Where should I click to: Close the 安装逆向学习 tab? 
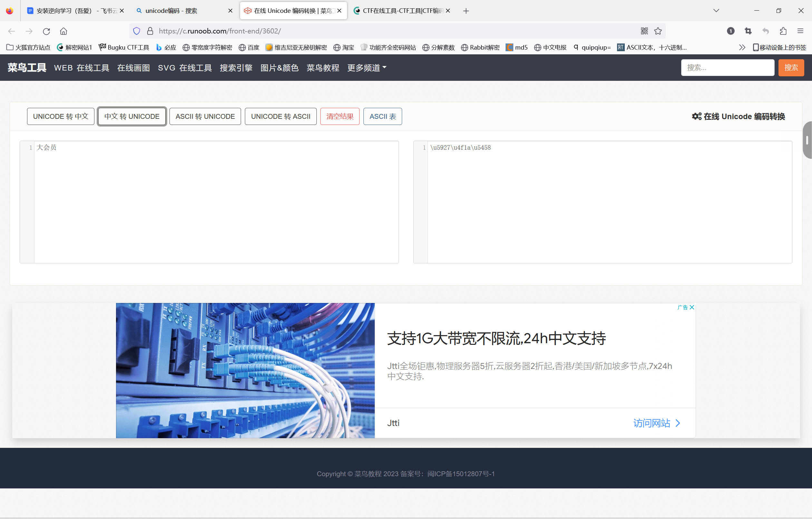pos(122,11)
